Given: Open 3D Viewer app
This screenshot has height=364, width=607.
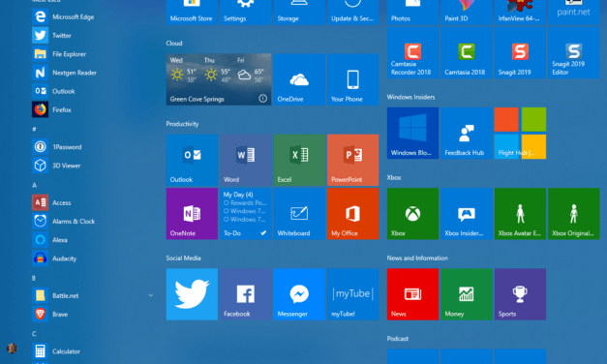Looking at the screenshot, I should click(x=56, y=166).
